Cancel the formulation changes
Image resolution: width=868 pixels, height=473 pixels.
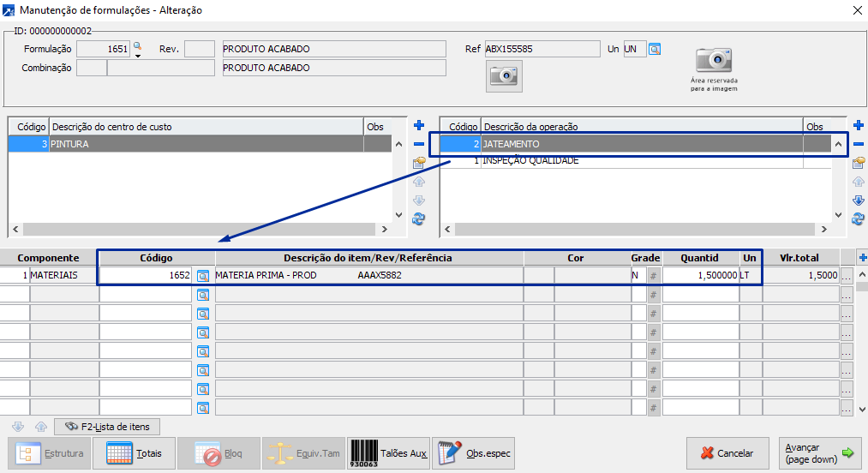[727, 453]
